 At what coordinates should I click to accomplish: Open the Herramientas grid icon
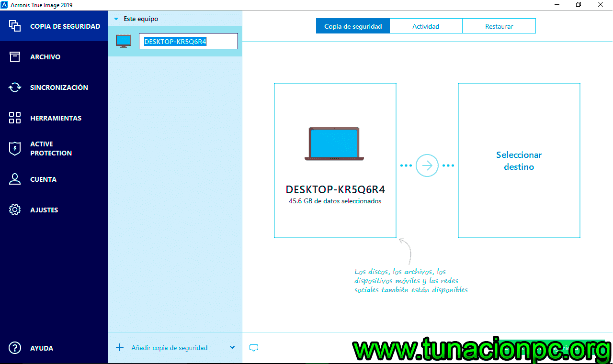(x=15, y=118)
